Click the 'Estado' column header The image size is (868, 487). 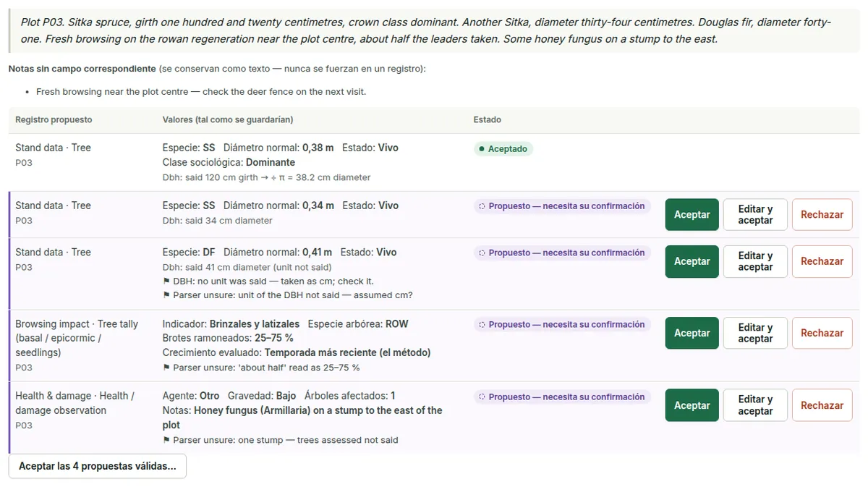(x=488, y=120)
